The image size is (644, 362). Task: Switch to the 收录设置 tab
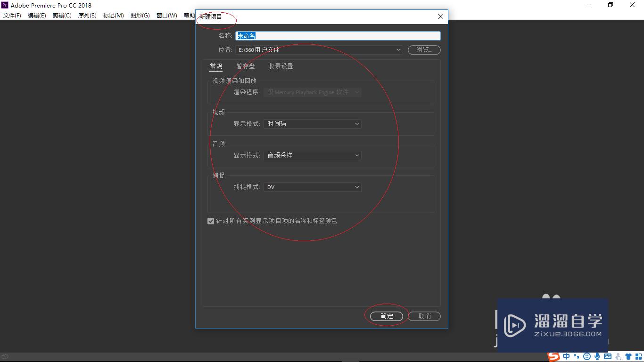coord(281,66)
